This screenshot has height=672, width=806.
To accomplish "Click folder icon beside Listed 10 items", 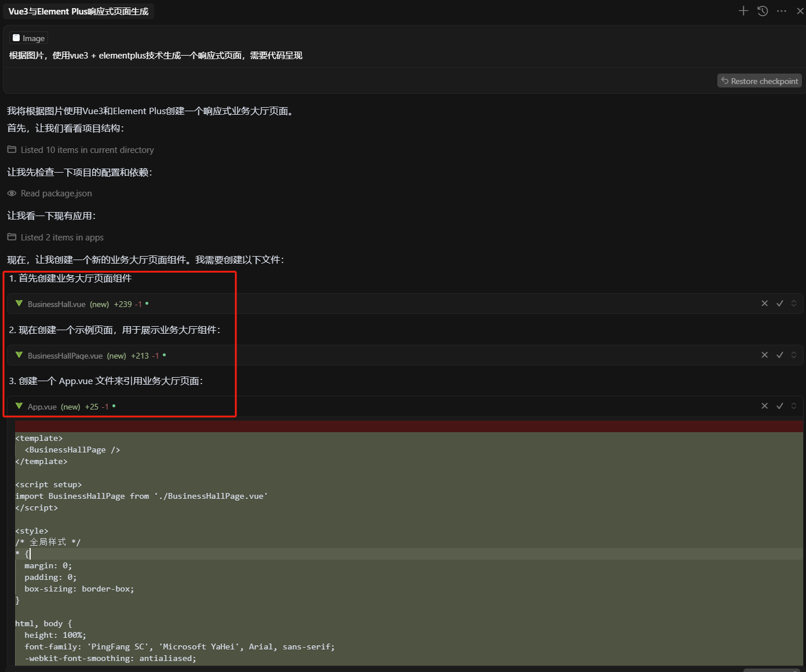I will (x=12, y=149).
